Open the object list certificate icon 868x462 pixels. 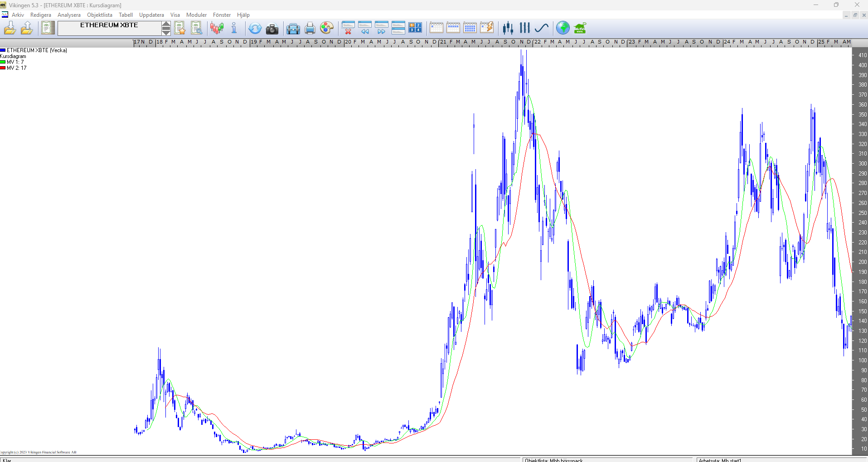point(47,28)
